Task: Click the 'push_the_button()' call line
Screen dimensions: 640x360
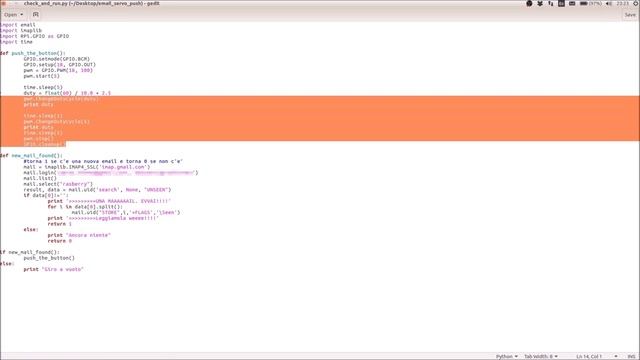Action: click(x=49, y=258)
